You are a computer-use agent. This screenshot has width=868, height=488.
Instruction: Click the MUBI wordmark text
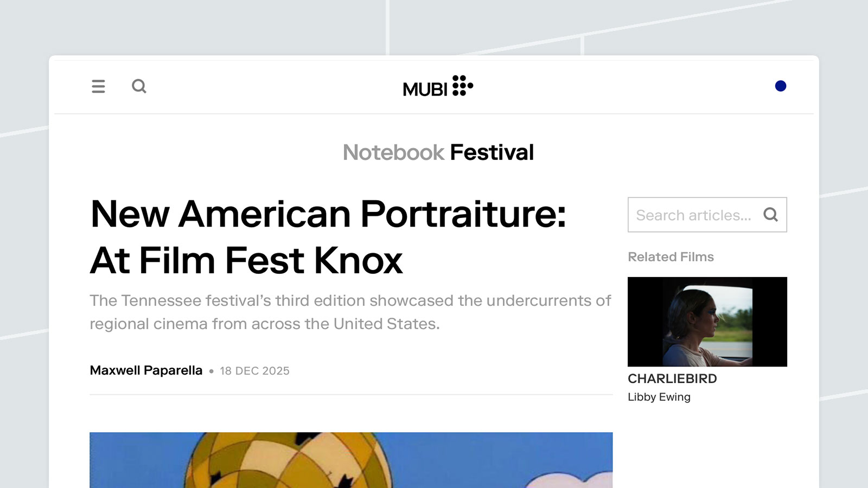pyautogui.click(x=425, y=89)
